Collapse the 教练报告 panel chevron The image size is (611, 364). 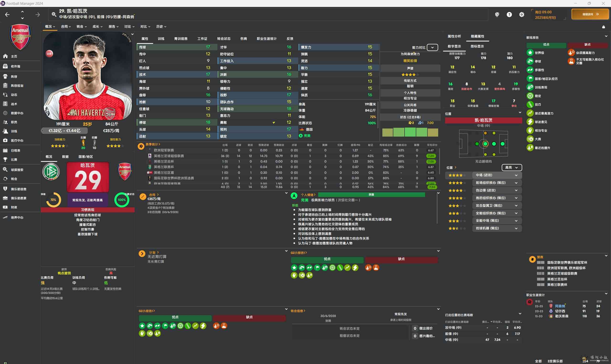click(606, 36)
